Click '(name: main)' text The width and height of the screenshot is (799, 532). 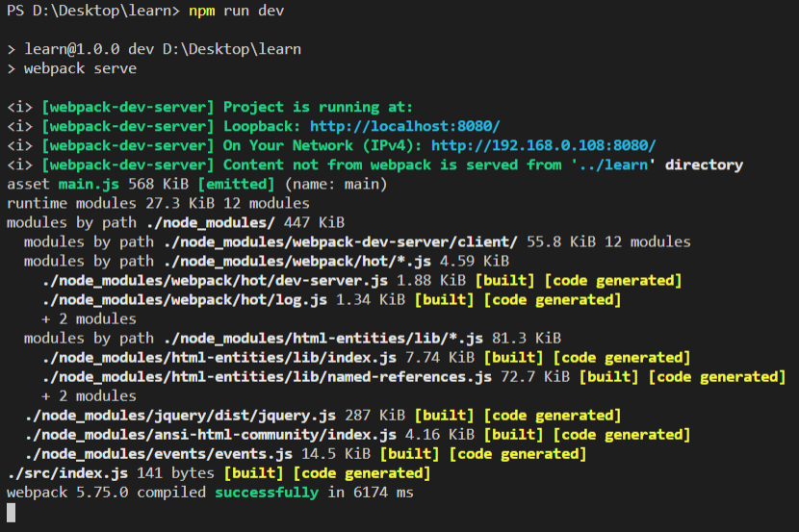(x=336, y=185)
